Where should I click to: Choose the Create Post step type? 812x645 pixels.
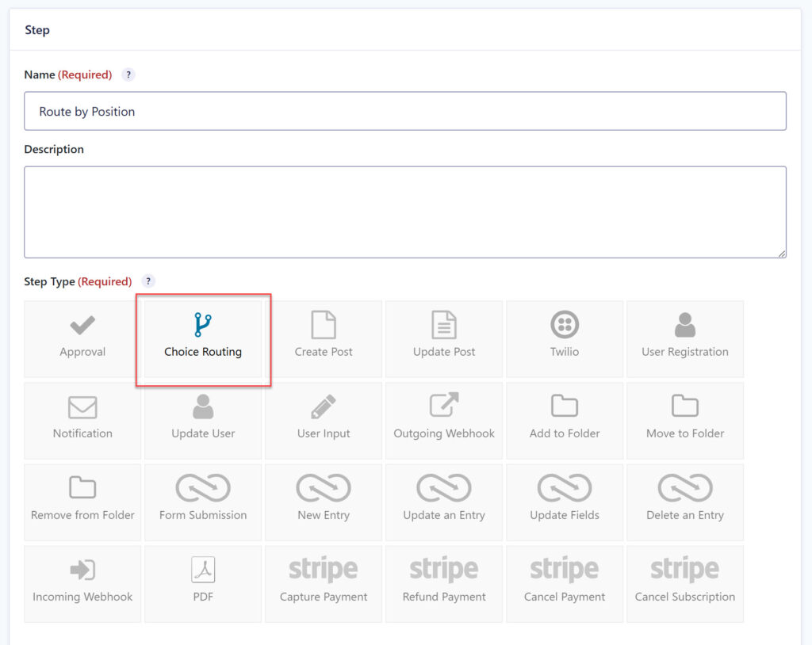[x=324, y=339]
